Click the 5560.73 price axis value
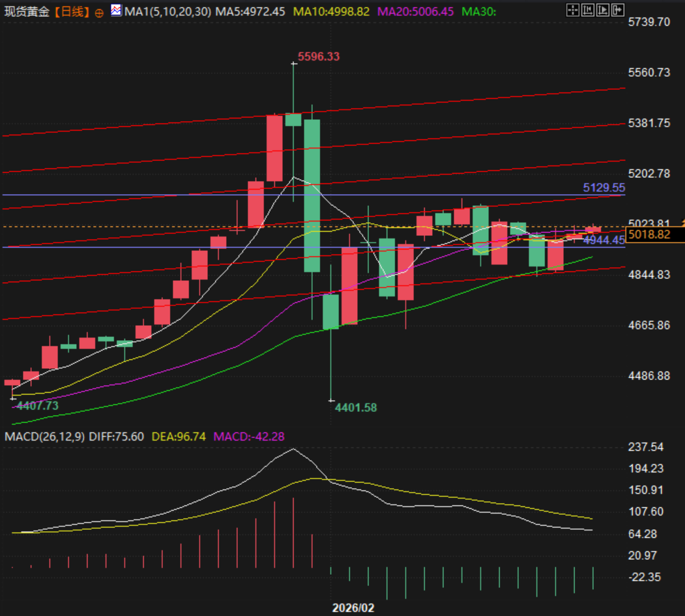 pos(649,72)
